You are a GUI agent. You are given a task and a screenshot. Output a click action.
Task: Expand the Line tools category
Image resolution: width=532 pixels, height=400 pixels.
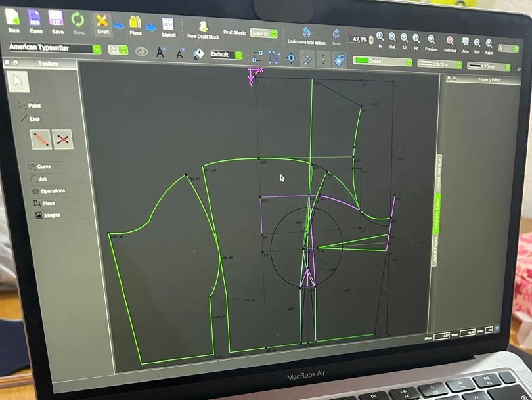[30, 118]
